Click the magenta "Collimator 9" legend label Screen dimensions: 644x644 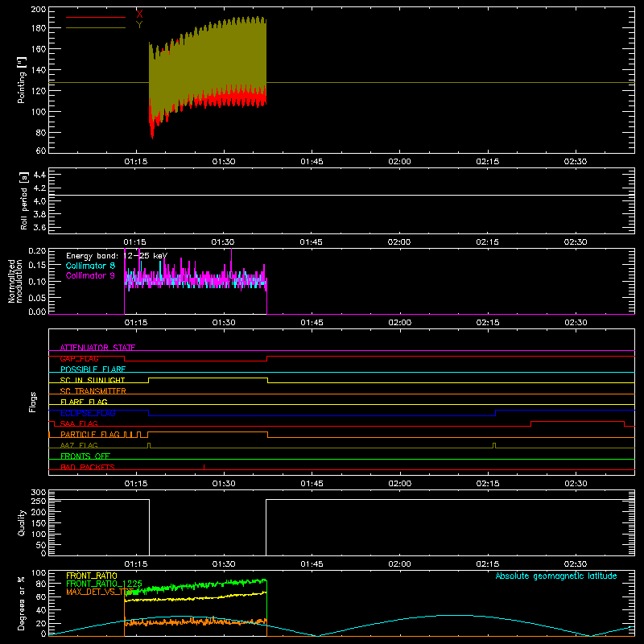point(90,275)
